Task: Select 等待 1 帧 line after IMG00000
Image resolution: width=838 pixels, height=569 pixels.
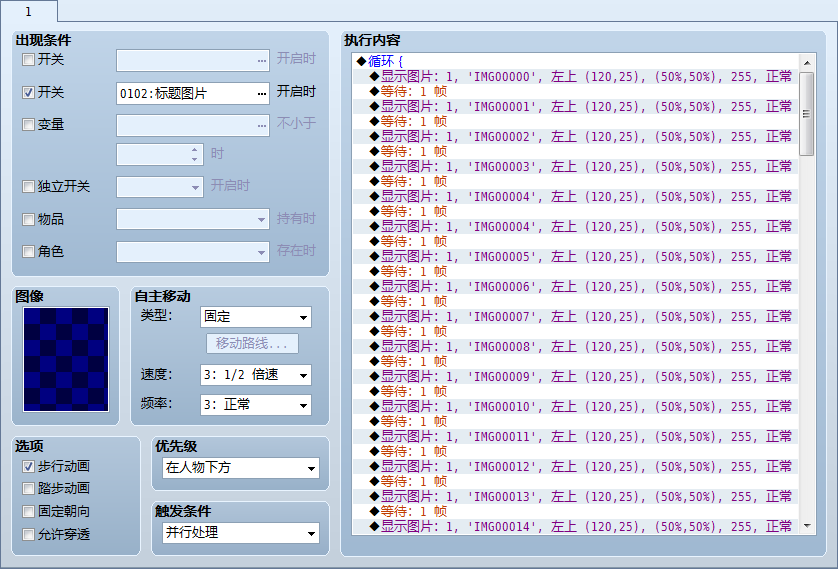Action: 576,91
